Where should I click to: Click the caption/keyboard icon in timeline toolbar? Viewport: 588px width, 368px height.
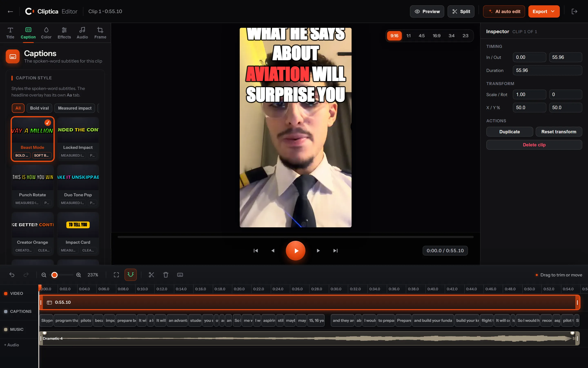[180, 275]
